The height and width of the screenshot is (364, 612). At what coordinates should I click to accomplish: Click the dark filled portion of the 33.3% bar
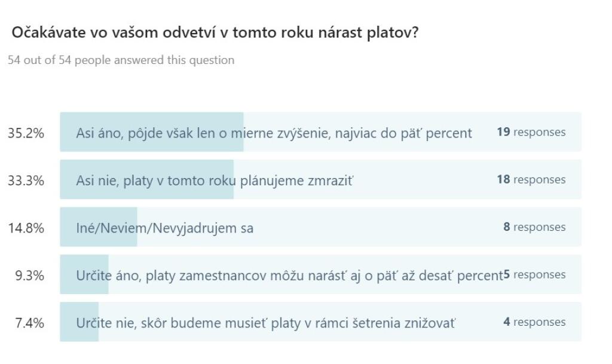tap(147, 179)
